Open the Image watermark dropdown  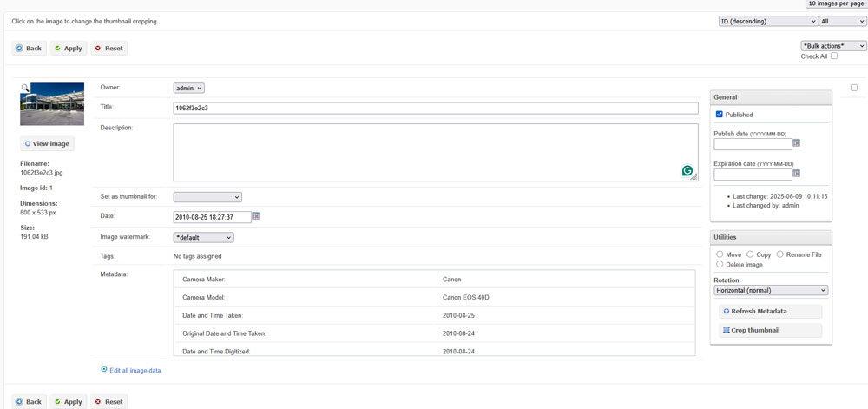(x=204, y=237)
